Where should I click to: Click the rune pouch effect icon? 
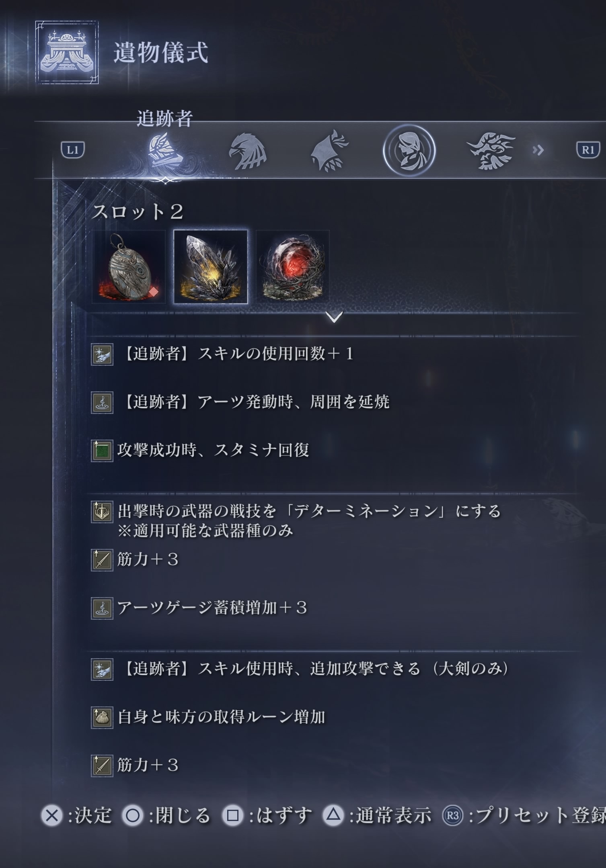[x=102, y=717]
